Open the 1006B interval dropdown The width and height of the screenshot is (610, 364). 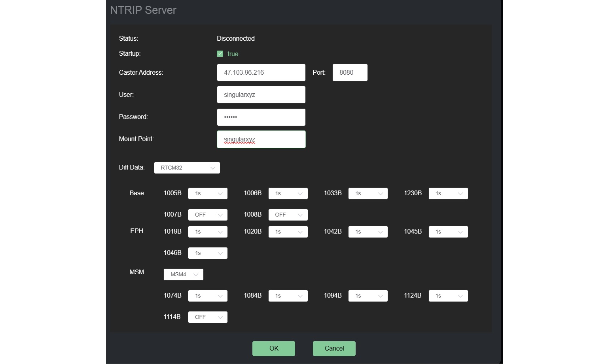coord(288,193)
